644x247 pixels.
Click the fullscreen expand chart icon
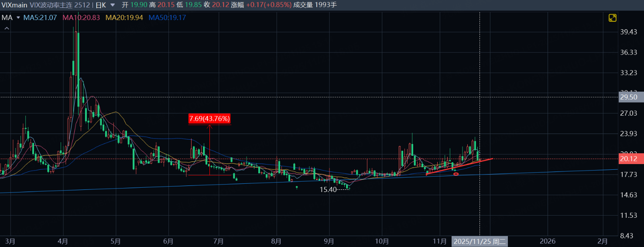[x=613, y=18]
